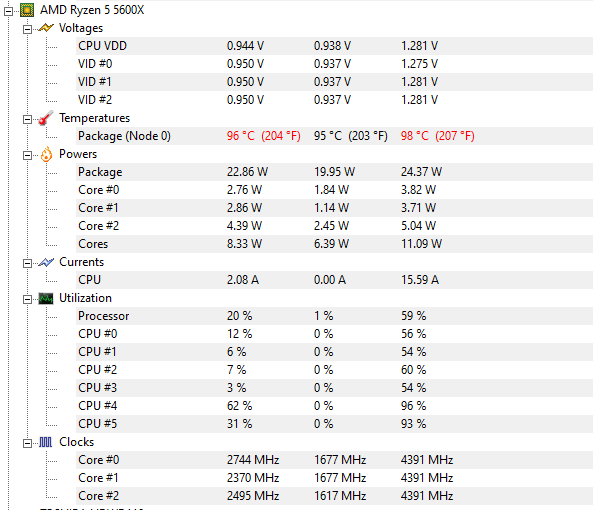Click the Utilization green graph icon
Viewport: 593px width, 510px height.
tap(46, 299)
